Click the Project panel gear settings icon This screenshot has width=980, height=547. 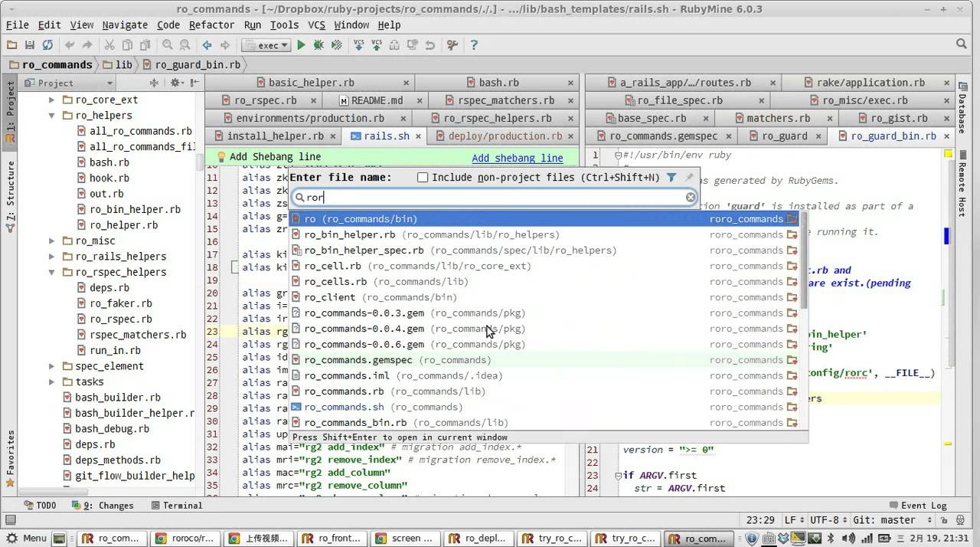[176, 83]
